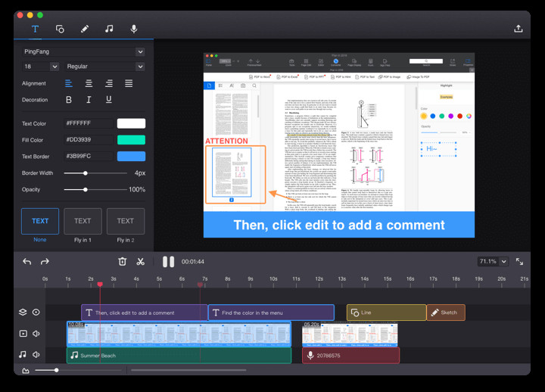Click the timeline zoom slider handle
545x392 pixels.
56,370
